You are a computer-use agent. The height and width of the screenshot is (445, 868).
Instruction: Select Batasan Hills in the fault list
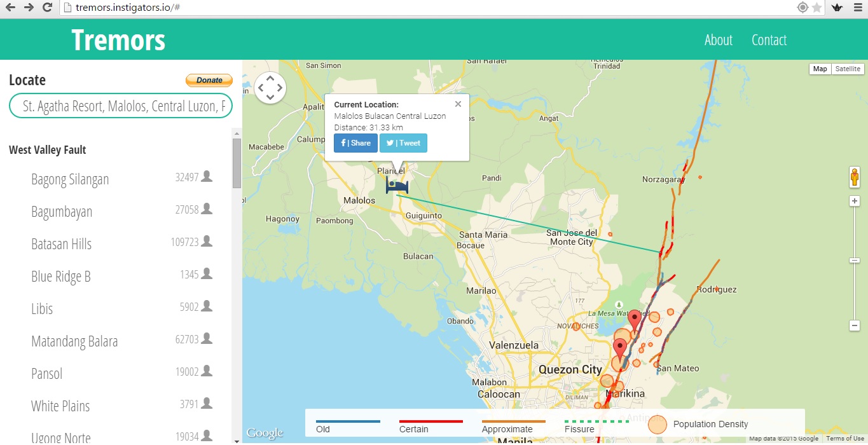(61, 244)
